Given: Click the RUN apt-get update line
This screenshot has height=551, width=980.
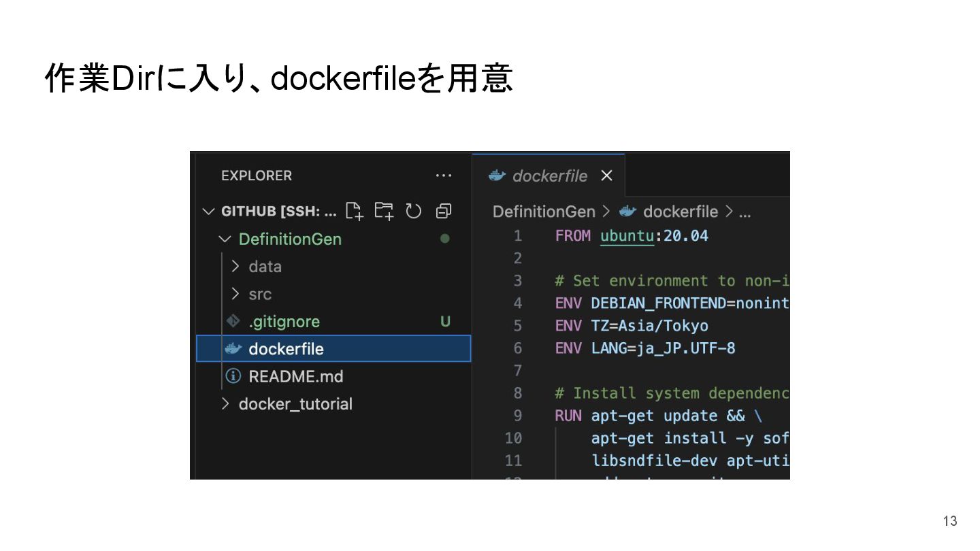Looking at the screenshot, I should tap(659, 416).
